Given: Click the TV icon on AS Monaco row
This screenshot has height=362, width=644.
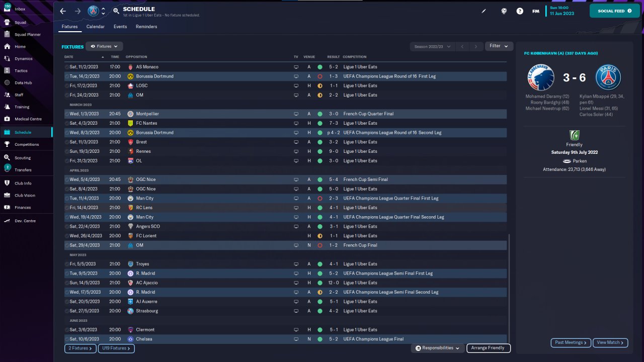Looking at the screenshot, I should point(296,67).
